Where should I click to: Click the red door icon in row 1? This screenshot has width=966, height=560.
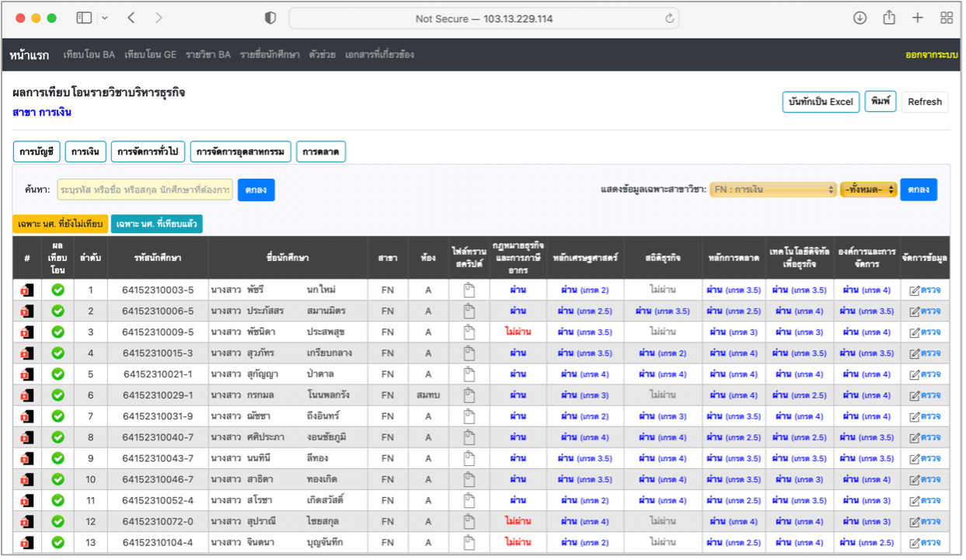coord(27,290)
